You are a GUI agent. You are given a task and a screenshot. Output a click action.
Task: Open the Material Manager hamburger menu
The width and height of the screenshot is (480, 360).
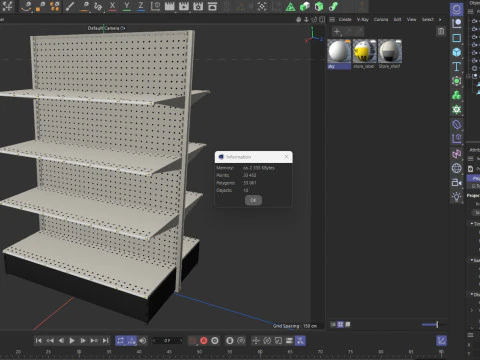coord(332,19)
